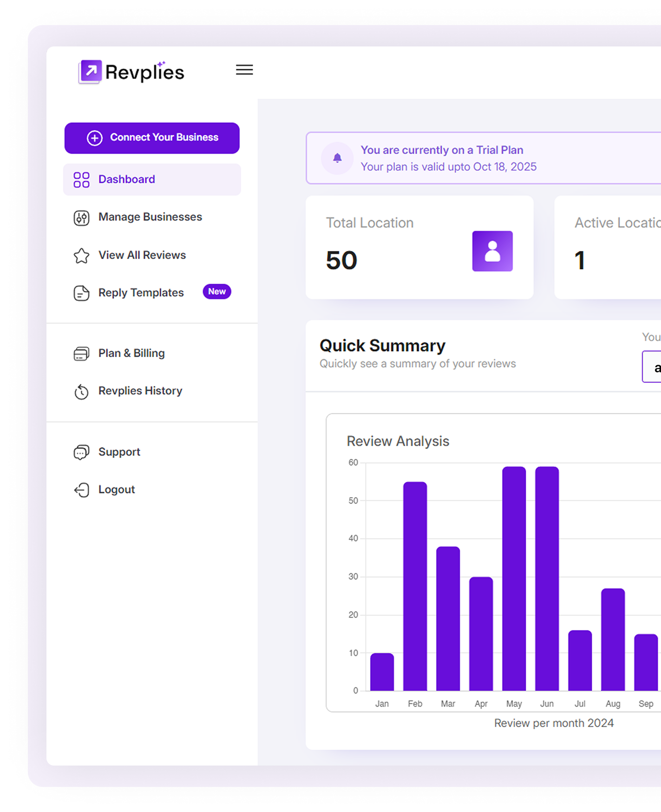Viewport: 661px width, 812px height.
Task: Click the bell icon in trial plan banner
Action: click(x=337, y=158)
